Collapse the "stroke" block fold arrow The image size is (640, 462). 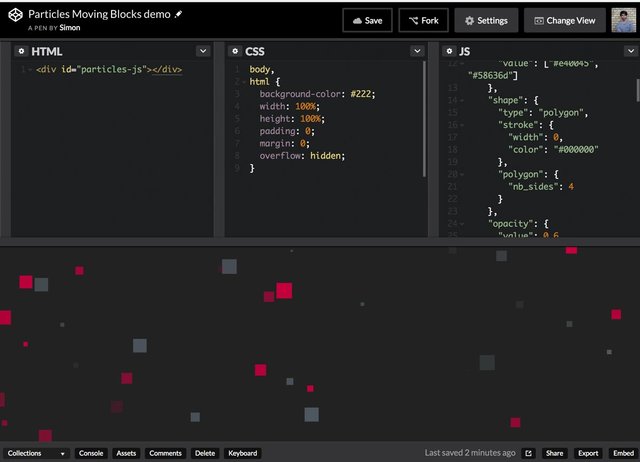tap(462, 125)
